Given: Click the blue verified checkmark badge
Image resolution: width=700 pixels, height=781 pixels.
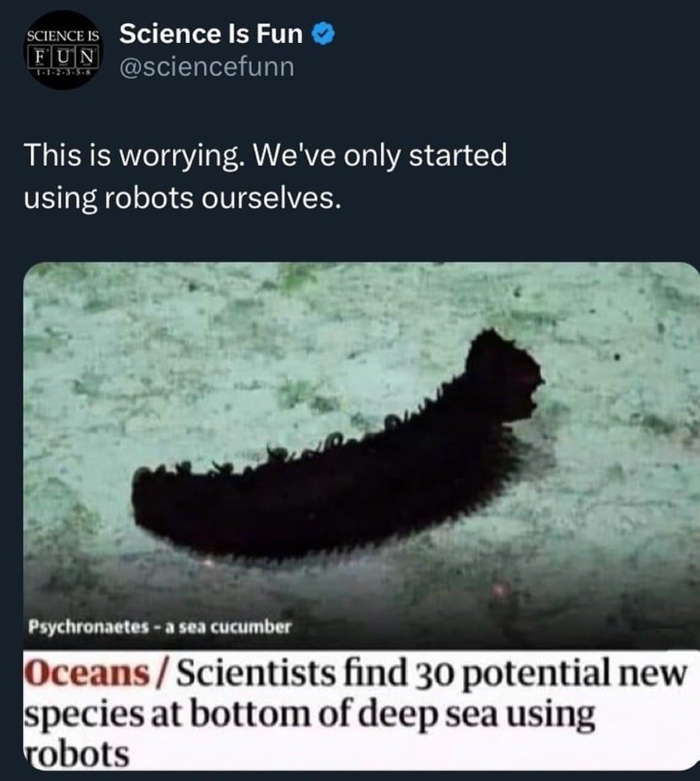Looking at the screenshot, I should 323,34.
